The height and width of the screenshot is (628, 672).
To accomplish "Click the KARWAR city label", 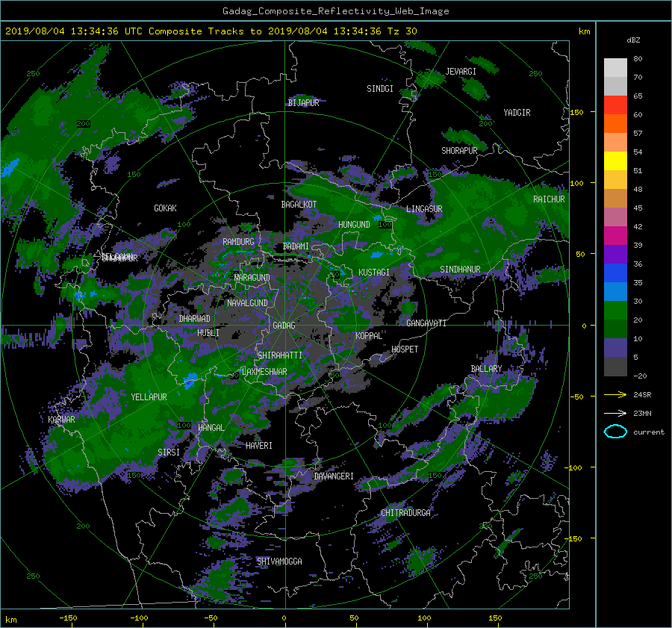I will pyautogui.click(x=61, y=420).
